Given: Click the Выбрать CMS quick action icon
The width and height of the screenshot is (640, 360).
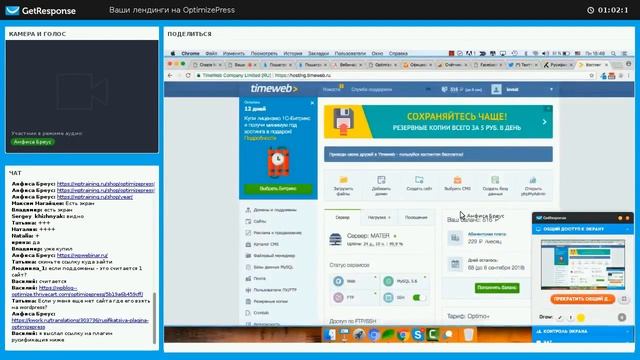Looking at the screenshot, I should pyautogui.click(x=457, y=180).
